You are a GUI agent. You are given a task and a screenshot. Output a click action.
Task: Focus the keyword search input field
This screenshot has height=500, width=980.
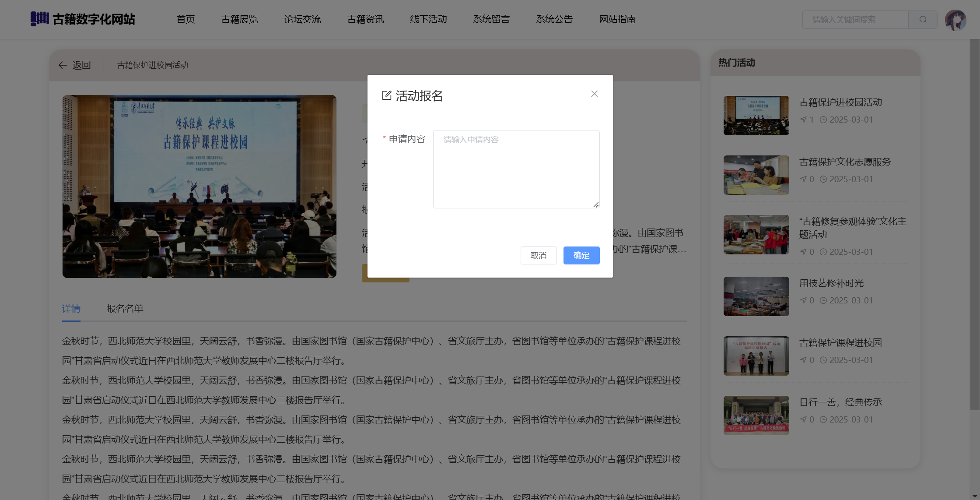[x=855, y=20]
